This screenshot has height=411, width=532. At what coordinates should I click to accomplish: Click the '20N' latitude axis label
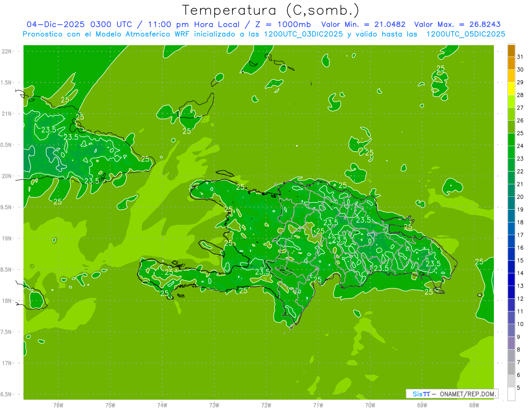click(x=7, y=176)
